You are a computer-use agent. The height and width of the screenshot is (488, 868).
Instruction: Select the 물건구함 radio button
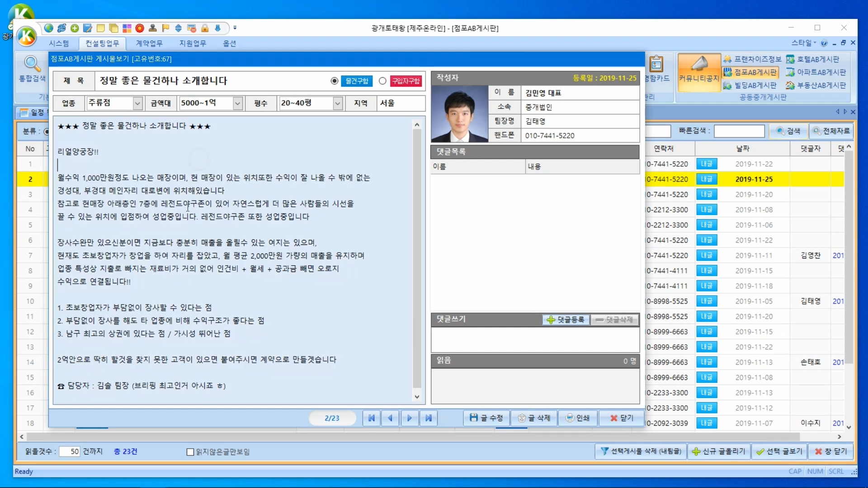(335, 81)
